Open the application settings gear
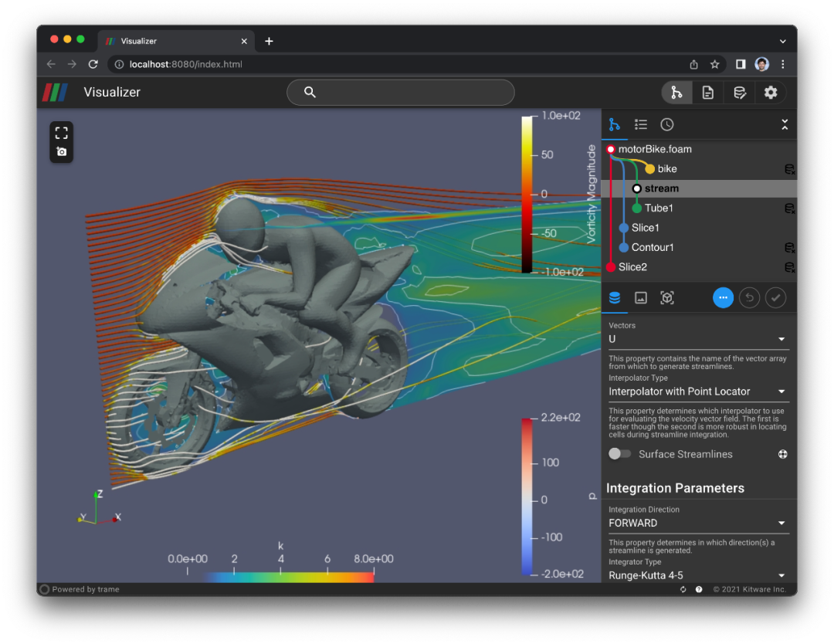This screenshot has width=834, height=644. pos(770,93)
